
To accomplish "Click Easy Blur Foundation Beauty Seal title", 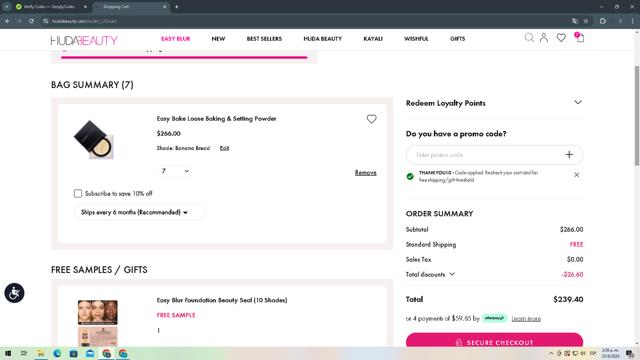I will point(222,300).
